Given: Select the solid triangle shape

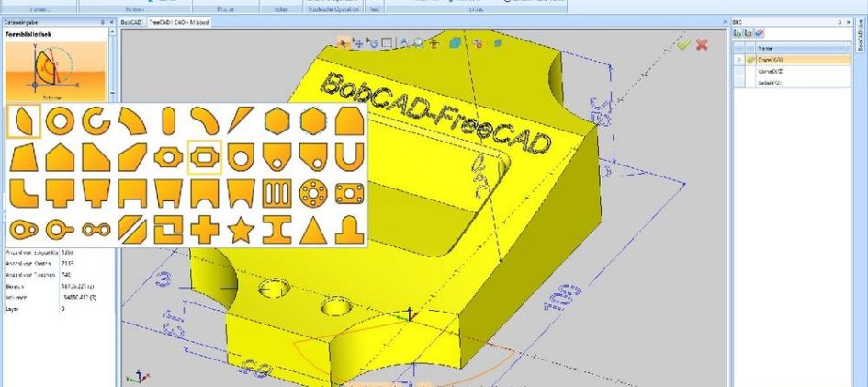Looking at the screenshot, I should coord(313,229).
